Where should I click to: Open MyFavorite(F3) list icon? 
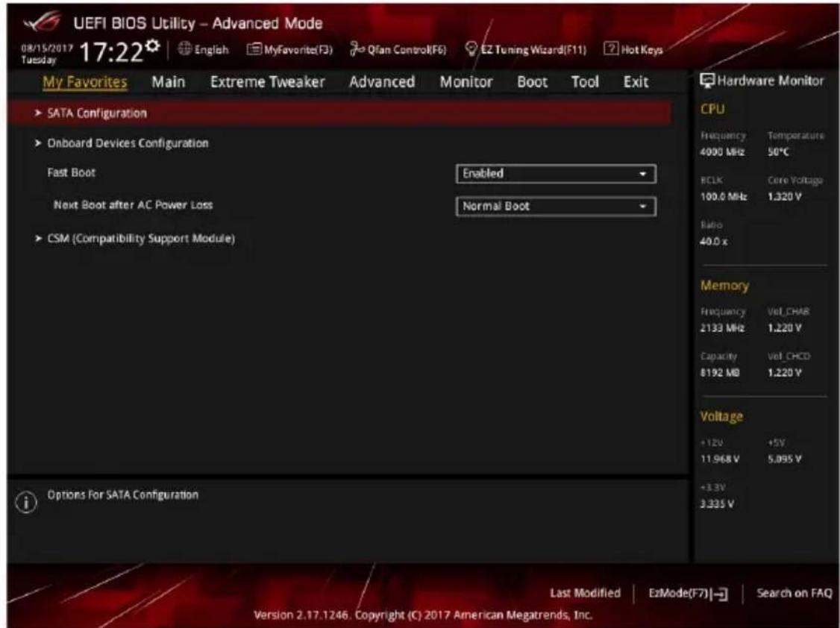point(254,49)
